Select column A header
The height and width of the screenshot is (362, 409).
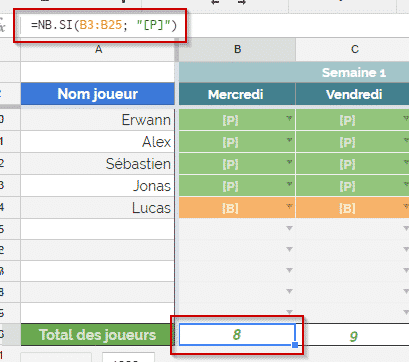[98, 50]
